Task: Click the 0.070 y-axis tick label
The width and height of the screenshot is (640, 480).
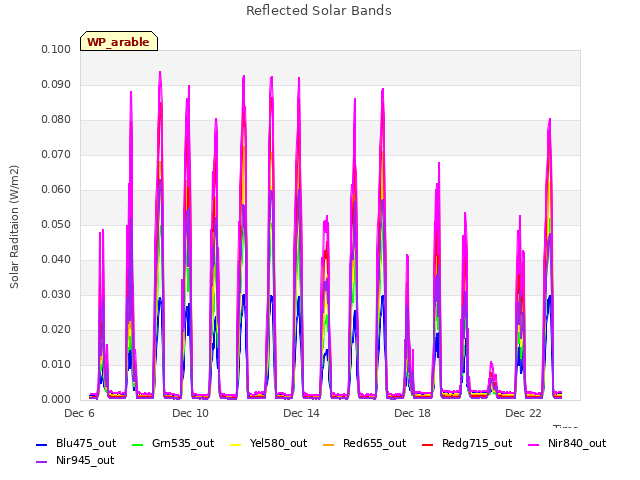Action: [x=56, y=154]
